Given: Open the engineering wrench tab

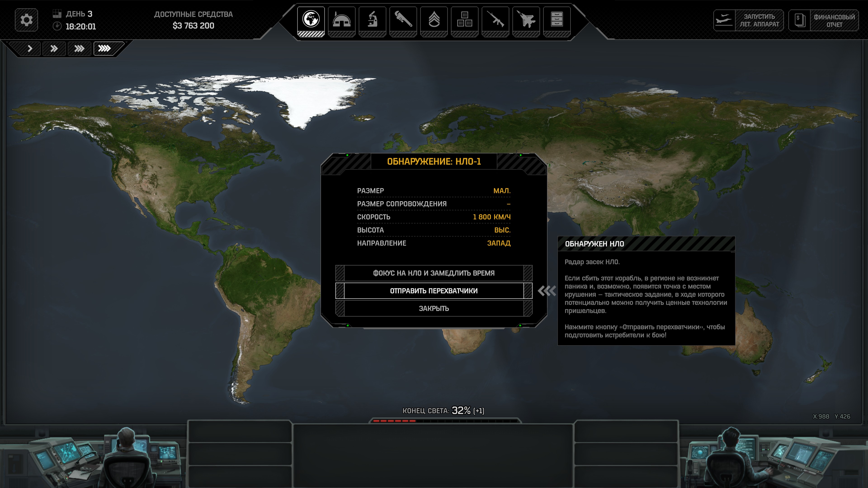Looking at the screenshot, I should [x=403, y=20].
